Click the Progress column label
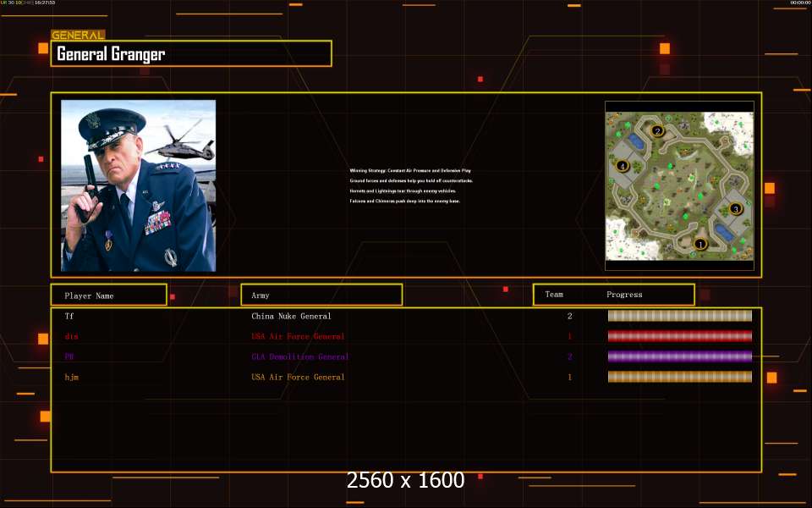The image size is (812, 508). [x=624, y=295]
